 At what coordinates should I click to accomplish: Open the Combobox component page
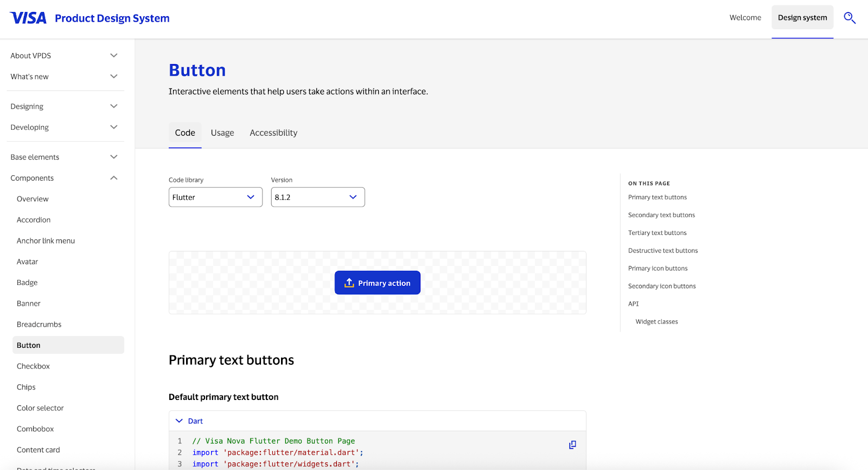(x=35, y=429)
